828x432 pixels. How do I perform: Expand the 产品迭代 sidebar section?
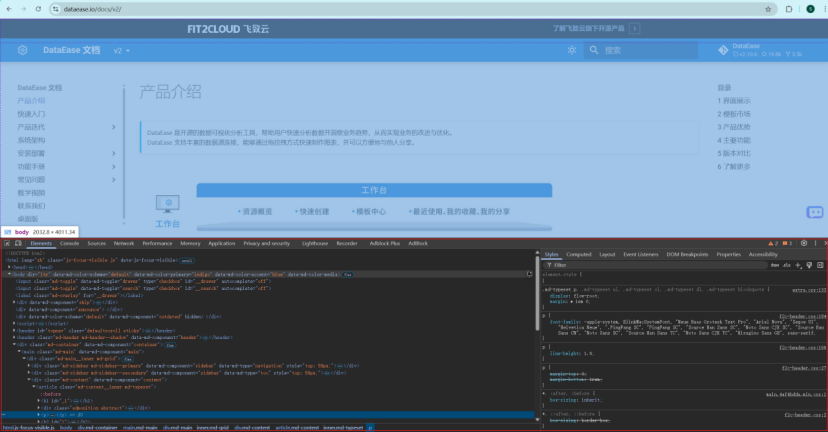tap(114, 127)
